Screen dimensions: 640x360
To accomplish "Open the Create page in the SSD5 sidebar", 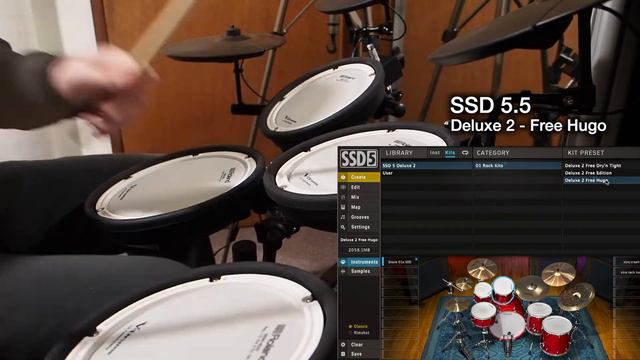I will click(x=358, y=177).
